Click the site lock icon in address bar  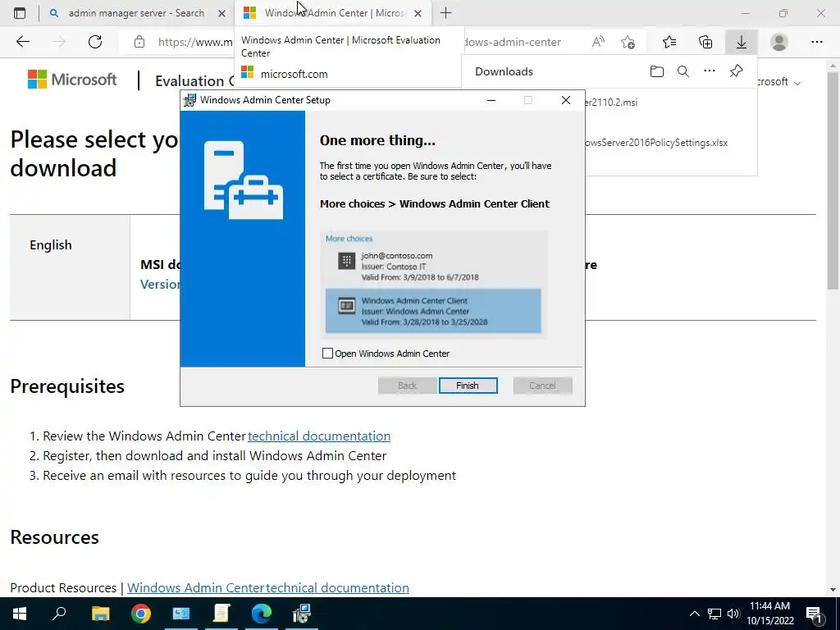tap(139, 42)
